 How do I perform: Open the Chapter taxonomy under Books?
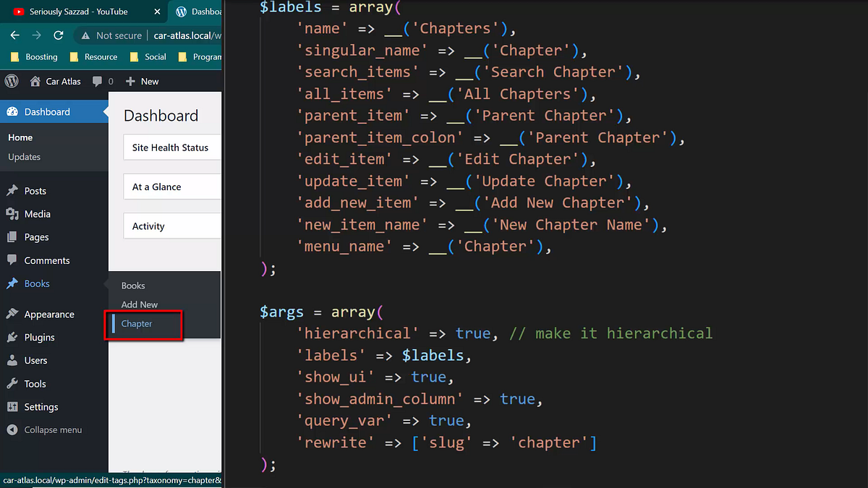tap(135, 323)
